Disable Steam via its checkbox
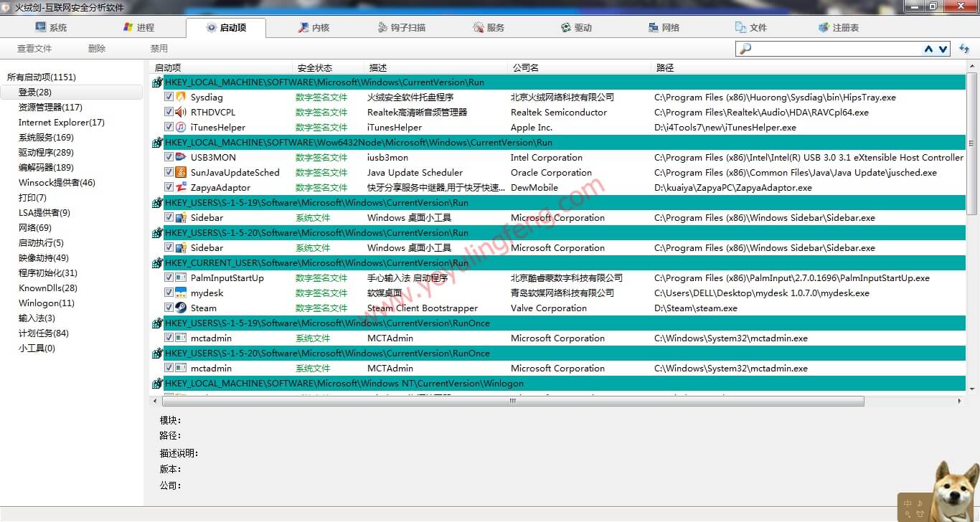The width and height of the screenshot is (980, 522). pyautogui.click(x=169, y=308)
